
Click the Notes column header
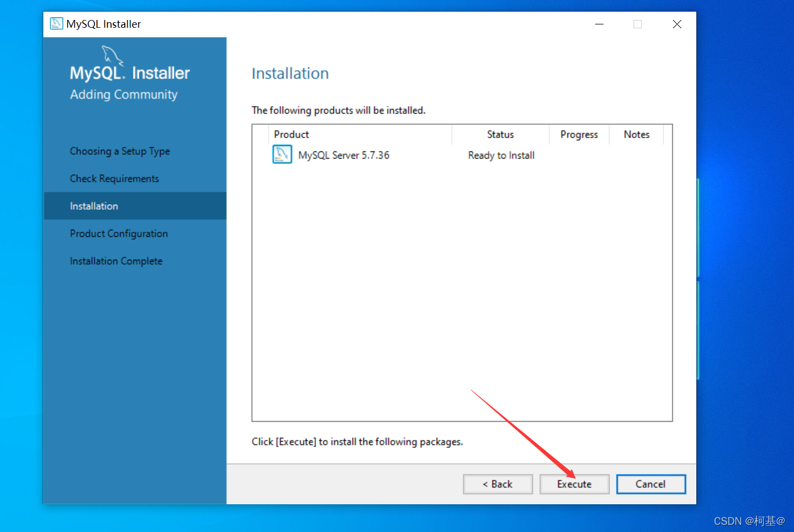[x=636, y=134]
